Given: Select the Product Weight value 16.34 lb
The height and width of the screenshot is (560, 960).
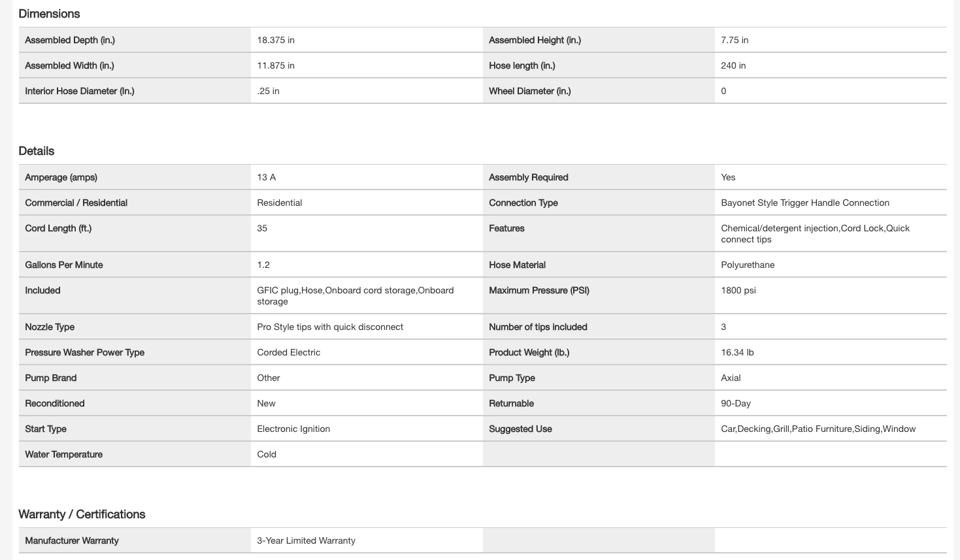Looking at the screenshot, I should tap(737, 352).
